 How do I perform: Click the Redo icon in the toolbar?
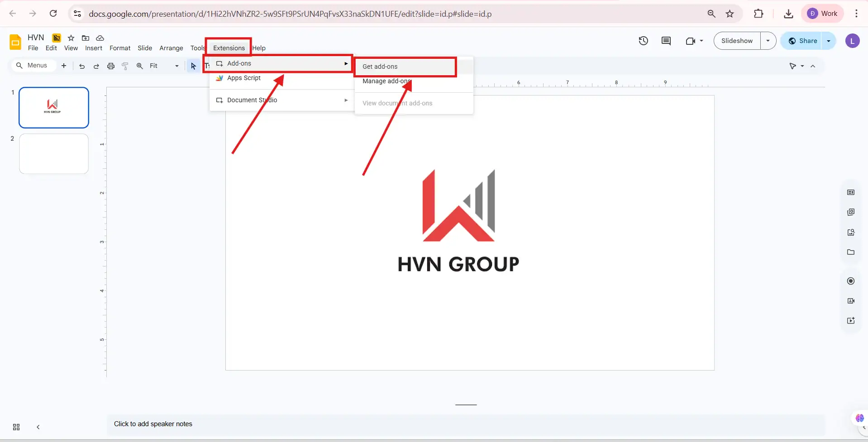[x=96, y=66]
